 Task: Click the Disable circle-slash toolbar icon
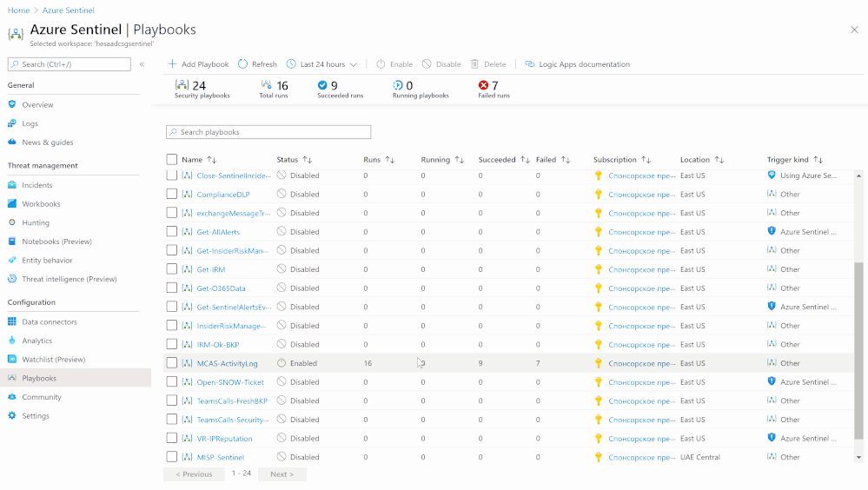(427, 63)
